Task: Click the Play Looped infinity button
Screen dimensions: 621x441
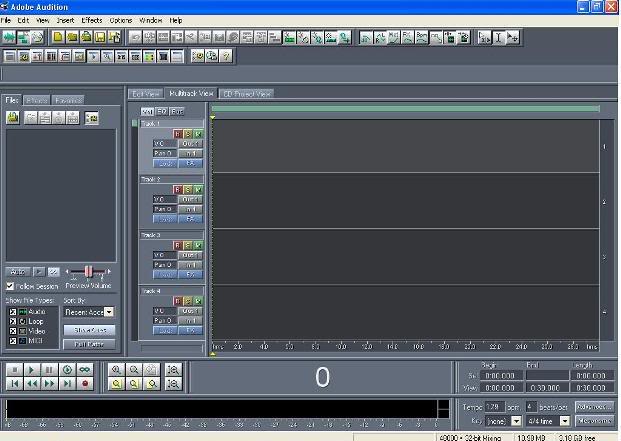Action: coord(84,370)
